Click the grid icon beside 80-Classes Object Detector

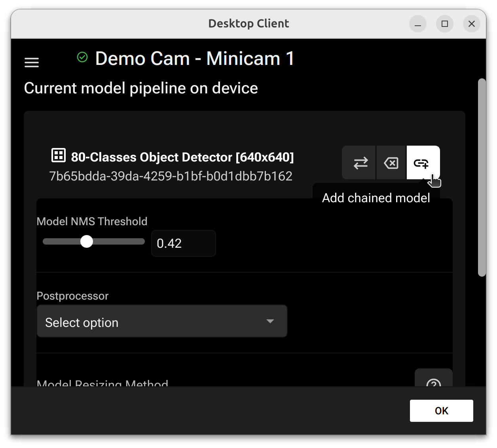(x=59, y=156)
